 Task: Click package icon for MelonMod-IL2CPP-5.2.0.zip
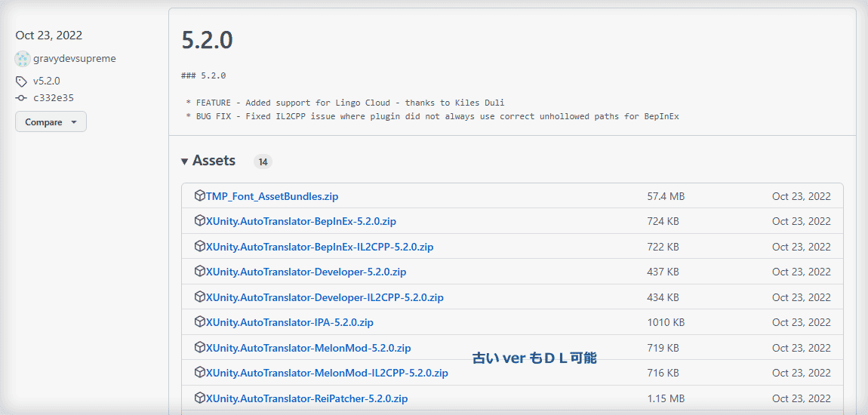point(200,373)
